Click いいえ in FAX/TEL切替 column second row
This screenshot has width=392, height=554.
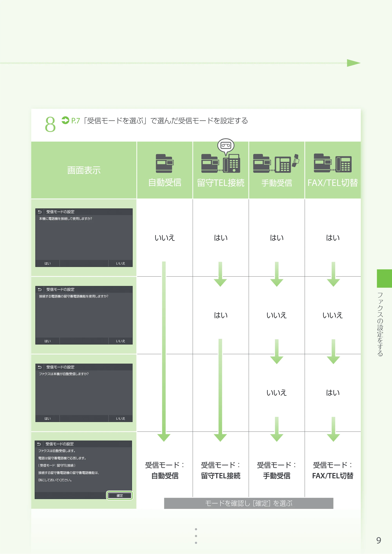pos(333,315)
